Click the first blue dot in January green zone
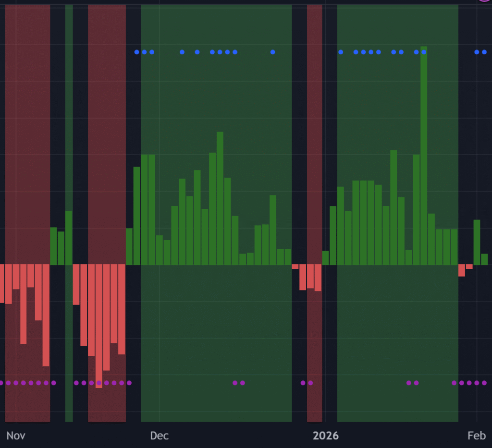The height and width of the screenshot is (448, 492). pyautogui.click(x=341, y=52)
